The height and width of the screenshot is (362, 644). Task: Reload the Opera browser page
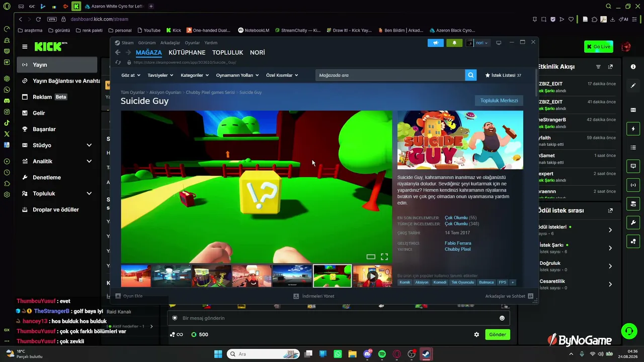click(38, 19)
